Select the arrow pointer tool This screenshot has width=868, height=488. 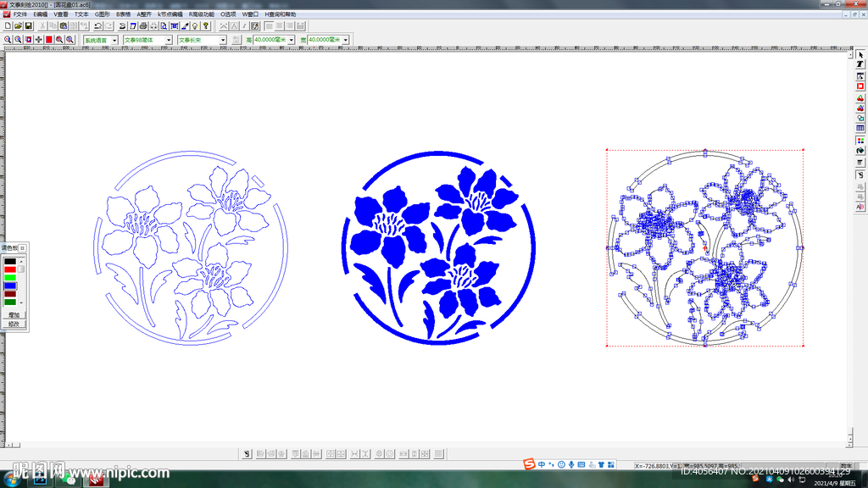pos(860,54)
